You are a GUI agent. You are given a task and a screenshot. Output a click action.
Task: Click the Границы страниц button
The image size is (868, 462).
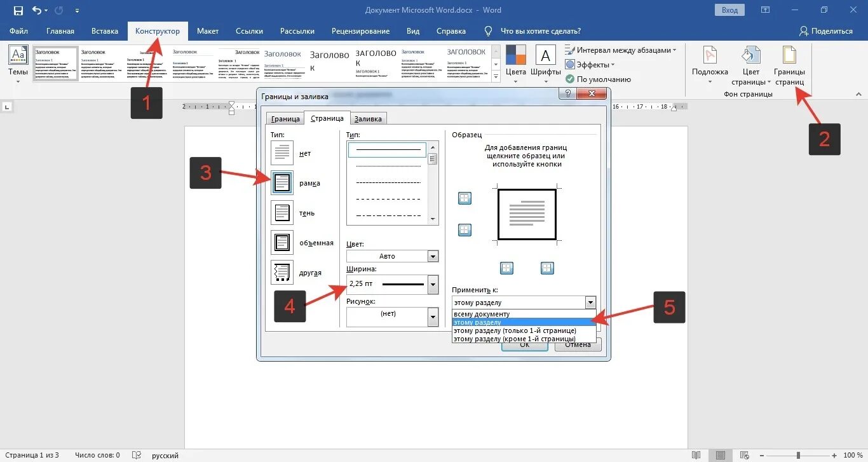[789, 65]
